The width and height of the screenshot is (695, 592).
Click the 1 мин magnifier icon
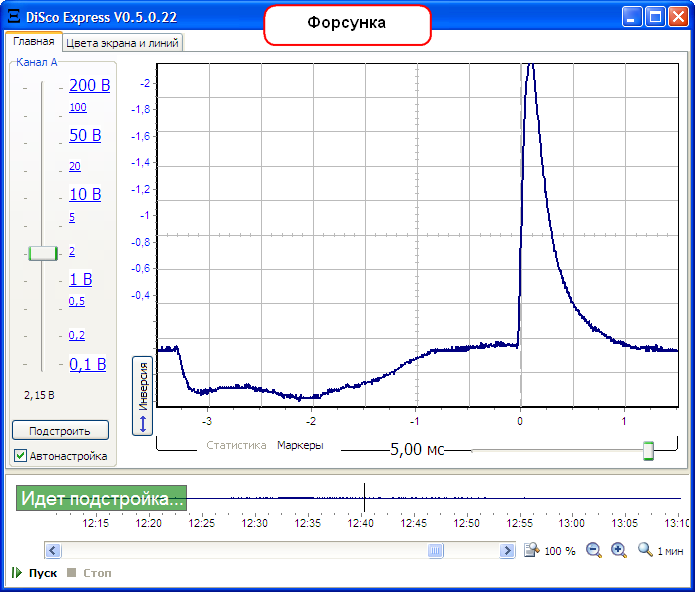pos(645,550)
